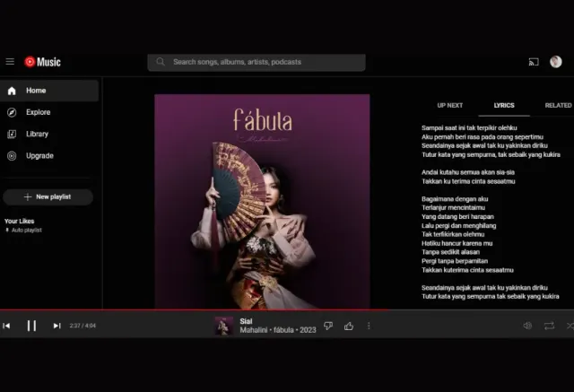The image size is (574, 392).
Task: Pause the current song
Action: (x=31, y=326)
